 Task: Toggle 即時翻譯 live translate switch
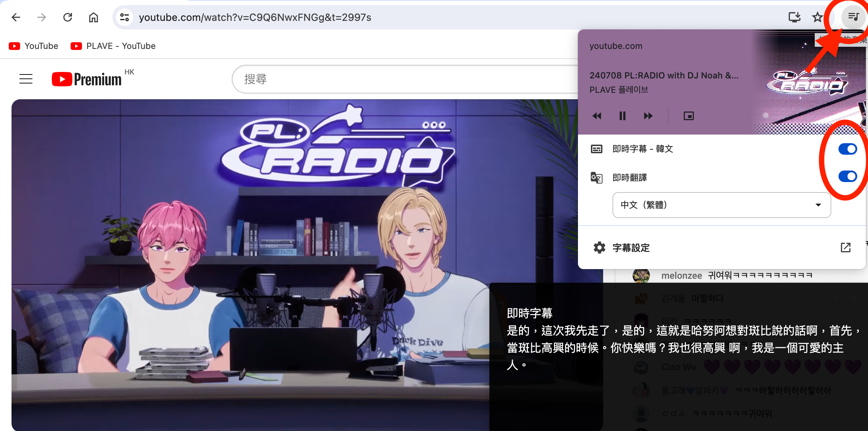(848, 176)
